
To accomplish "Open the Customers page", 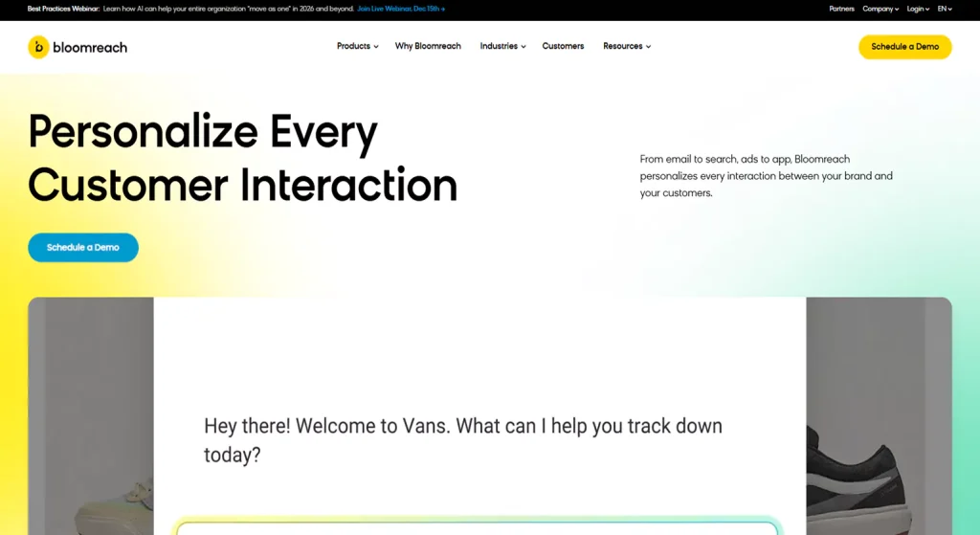I will tap(563, 46).
